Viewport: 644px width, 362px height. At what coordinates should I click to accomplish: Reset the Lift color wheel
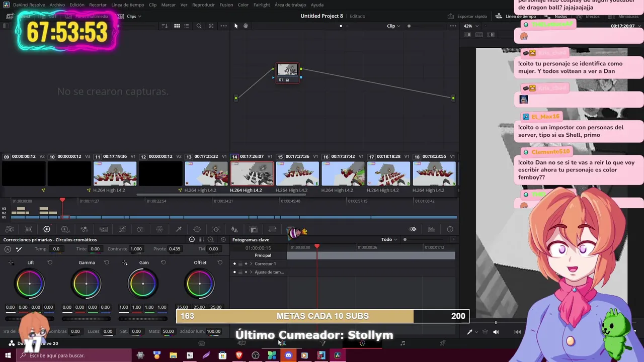(x=50, y=262)
